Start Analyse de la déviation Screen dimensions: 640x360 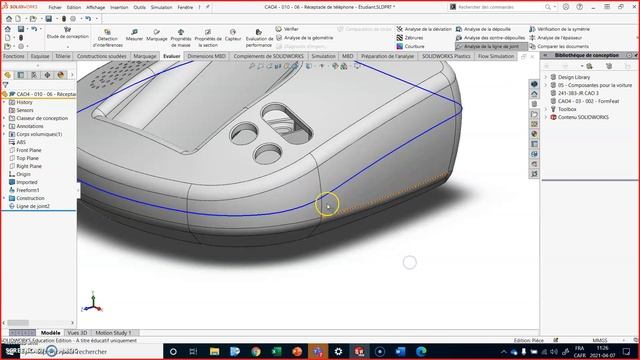point(424,29)
